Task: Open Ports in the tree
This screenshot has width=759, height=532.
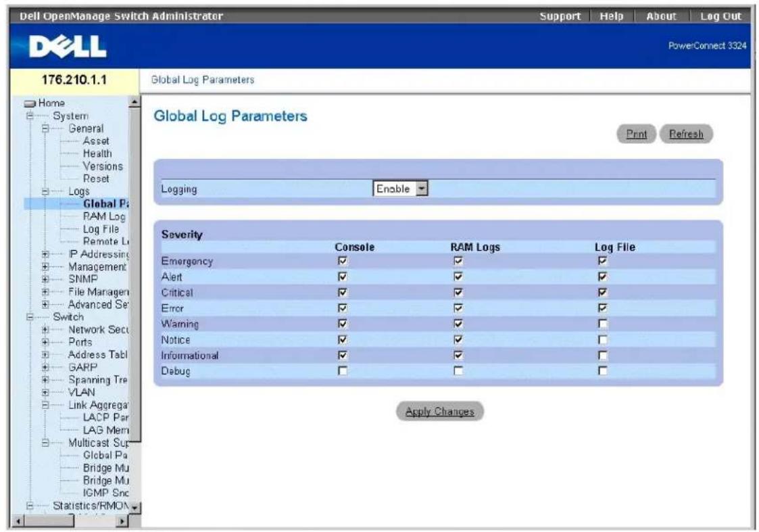Action: pyautogui.click(x=80, y=342)
